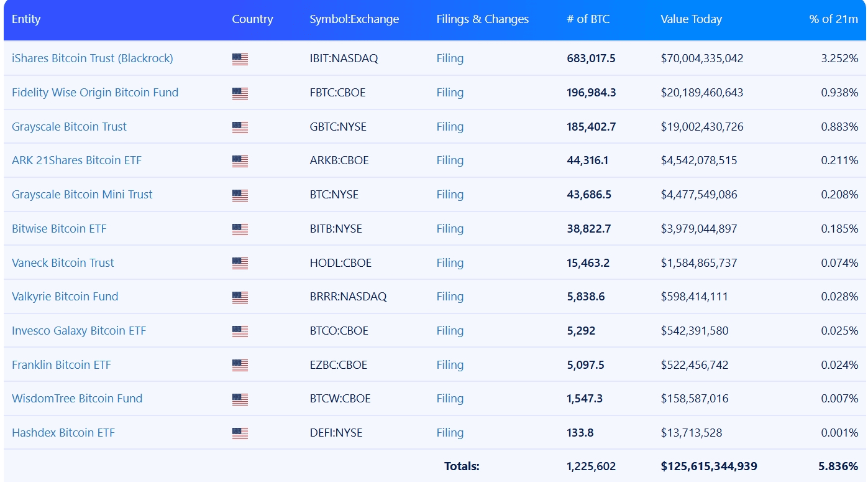868x482 pixels.
Task: Open the Invesco Galaxy Bitcoin ETF link
Action: [79, 331]
